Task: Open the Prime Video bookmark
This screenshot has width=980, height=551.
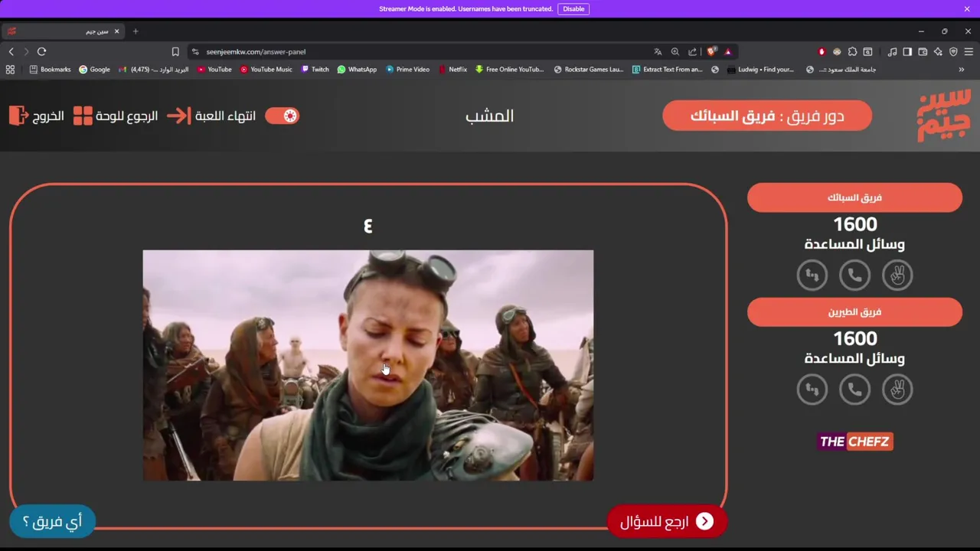Action: (407, 69)
